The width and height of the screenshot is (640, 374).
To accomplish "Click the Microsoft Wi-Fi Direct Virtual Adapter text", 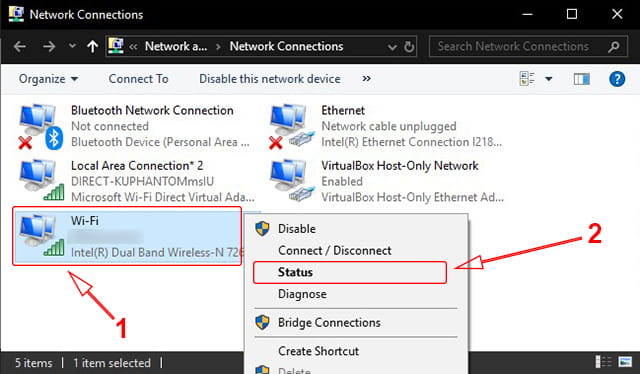I will (x=162, y=197).
